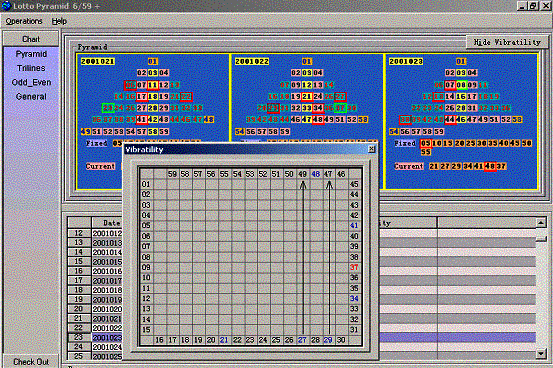Click the table scrollbar up arrow

541,222
